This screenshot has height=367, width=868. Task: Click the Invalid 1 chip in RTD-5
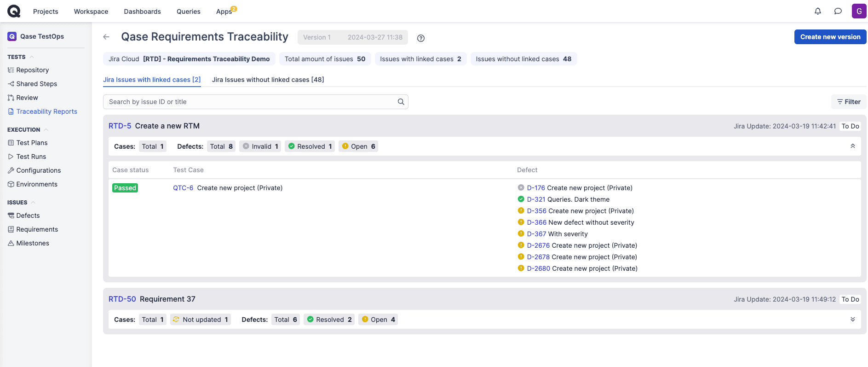(260, 146)
